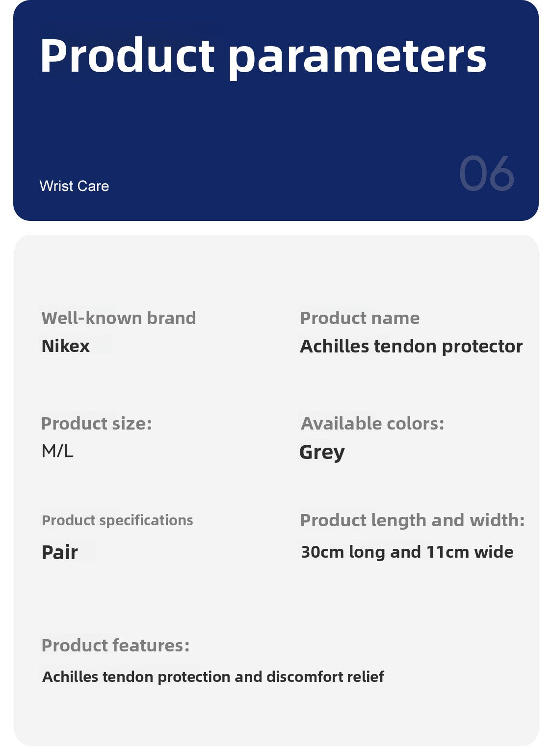The height and width of the screenshot is (756, 552).
Task: Click the "30cm long" dimension text
Action: 343,552
